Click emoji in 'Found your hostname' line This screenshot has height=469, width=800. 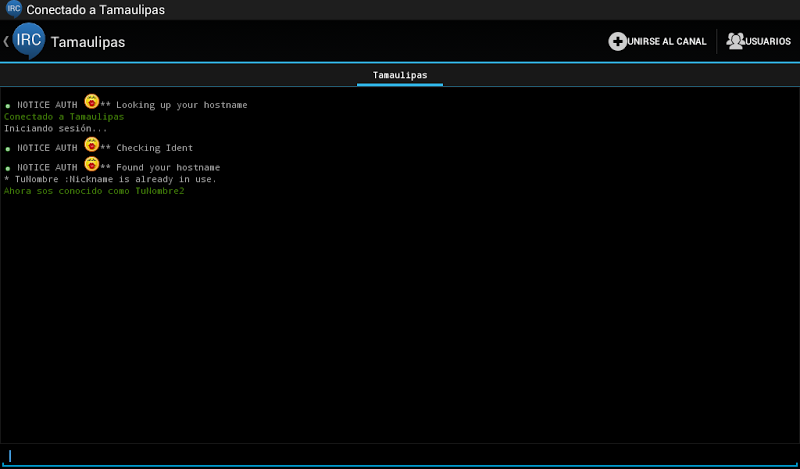(91, 164)
